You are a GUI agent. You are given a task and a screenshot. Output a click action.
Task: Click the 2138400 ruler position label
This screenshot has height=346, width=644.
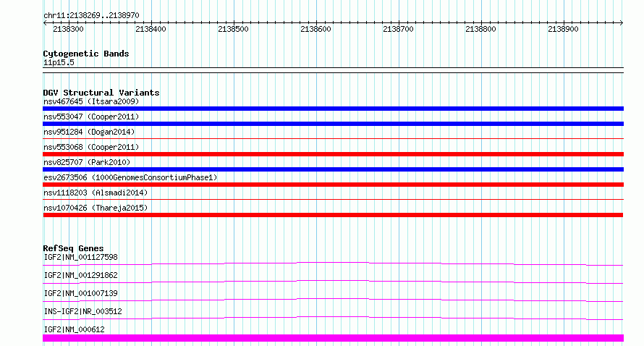(151, 29)
